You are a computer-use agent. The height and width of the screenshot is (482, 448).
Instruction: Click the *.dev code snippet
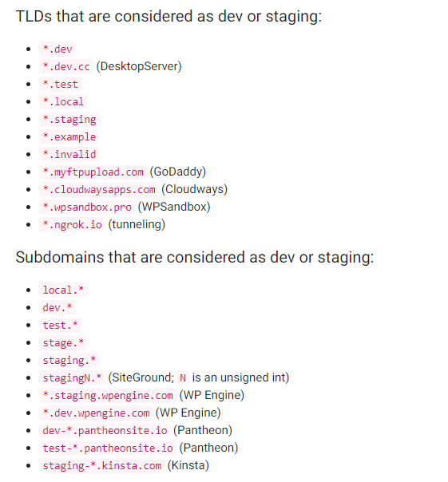[57, 49]
